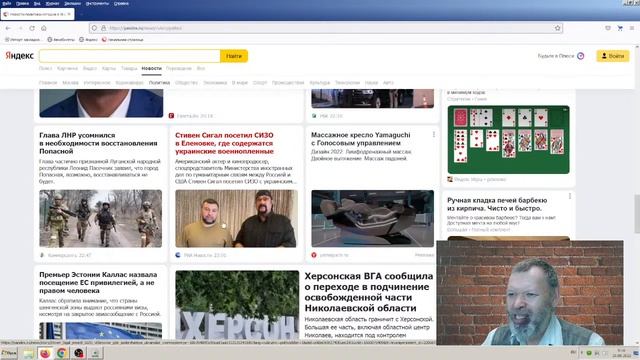
Task: Click the Войти login button
Action: pyautogui.click(x=613, y=56)
